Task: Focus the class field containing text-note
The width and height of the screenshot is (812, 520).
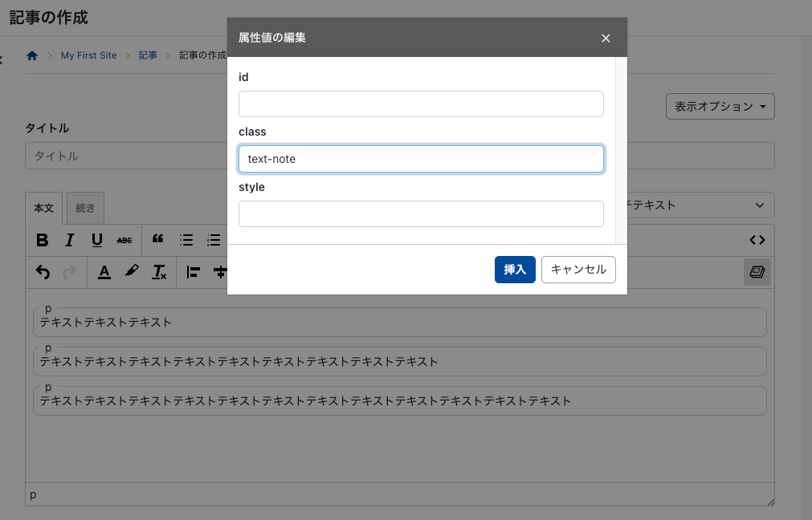Action: [421, 159]
